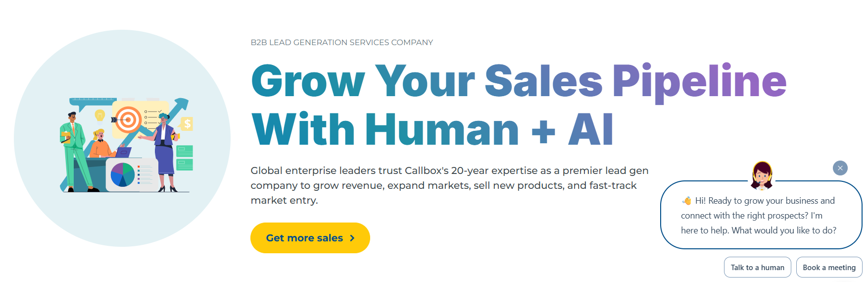
Task: Click the bullseye target icon in illustration
Action: tap(129, 119)
